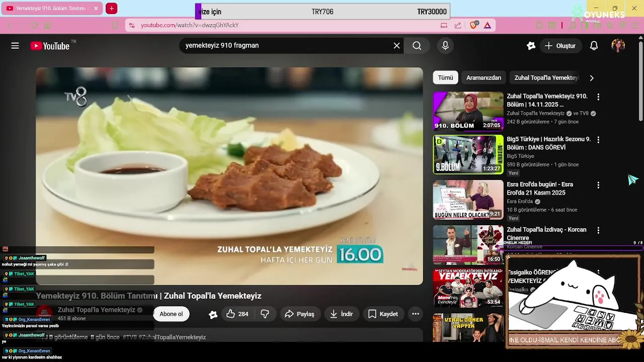Save video using Kaydet button

click(x=383, y=314)
